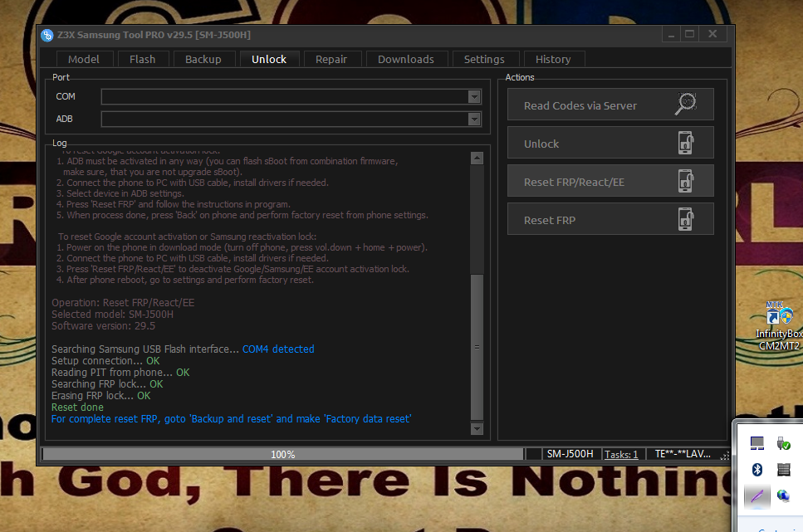Click the 'Erasing FRP lock... OK' log line

pos(100,396)
